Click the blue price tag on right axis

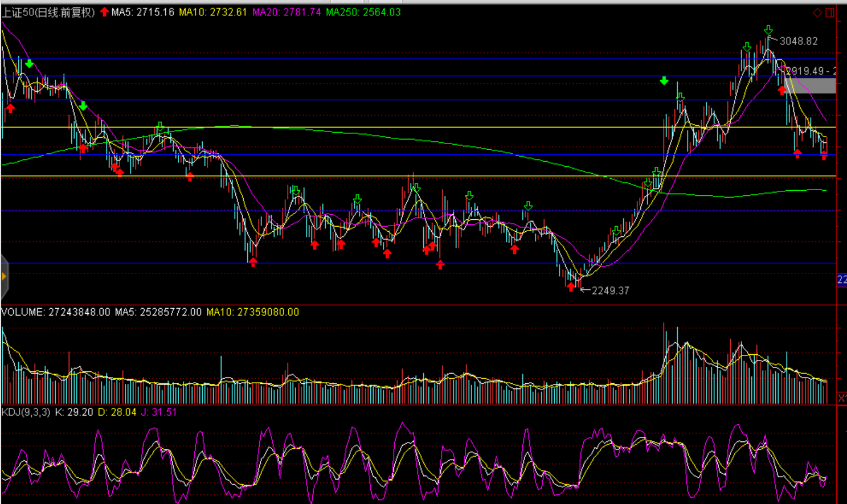(841, 280)
